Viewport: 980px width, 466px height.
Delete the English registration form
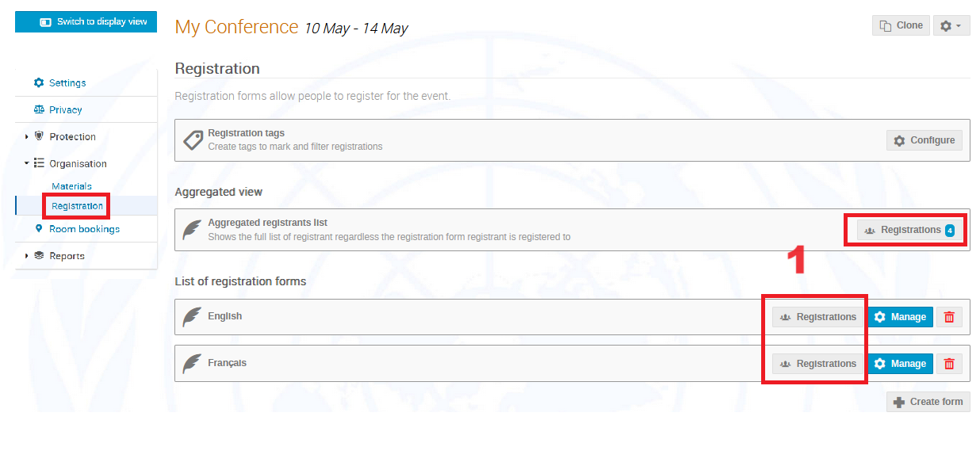949,317
